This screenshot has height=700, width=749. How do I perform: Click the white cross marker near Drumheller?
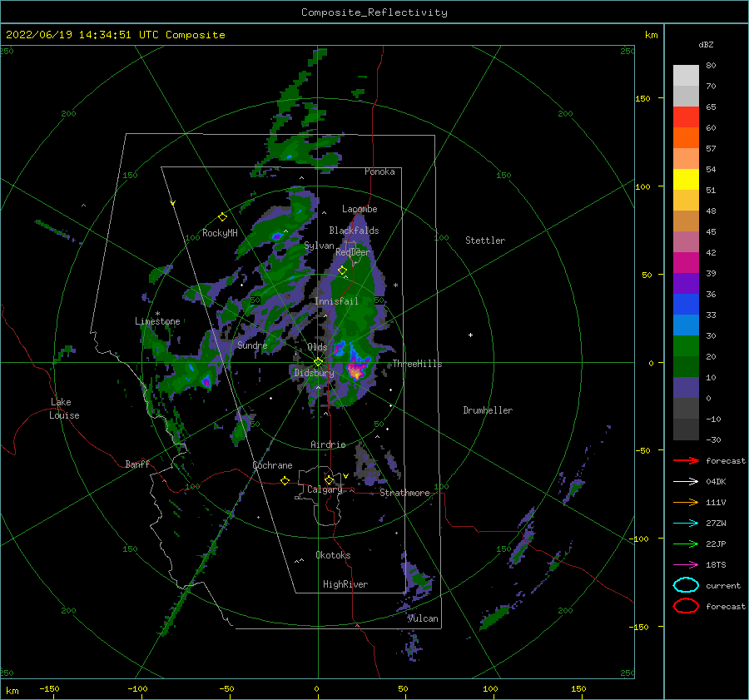pyautogui.click(x=470, y=335)
